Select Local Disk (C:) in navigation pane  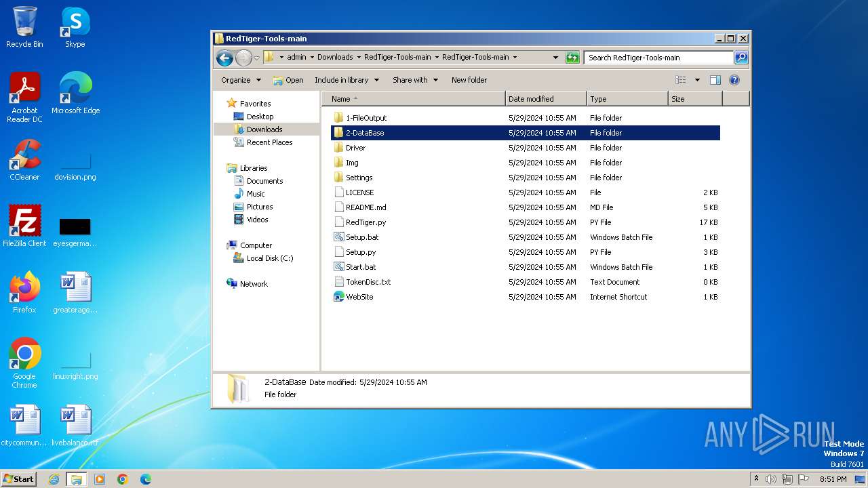point(270,258)
